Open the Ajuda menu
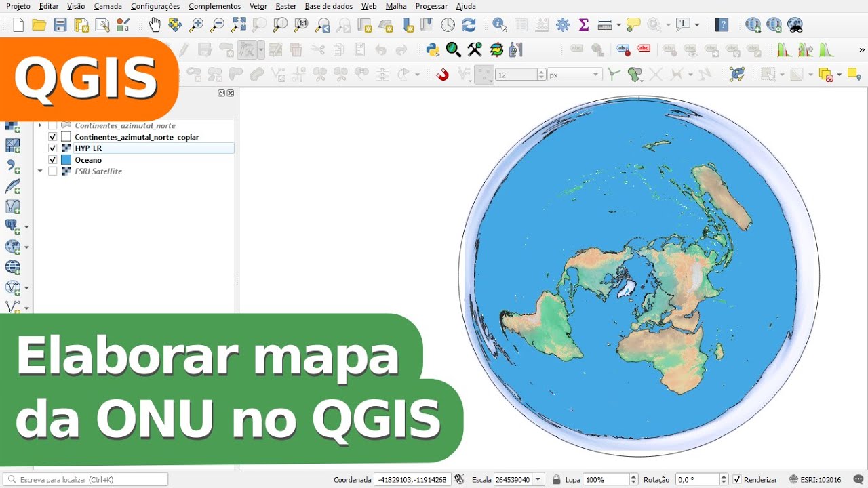 466,6
